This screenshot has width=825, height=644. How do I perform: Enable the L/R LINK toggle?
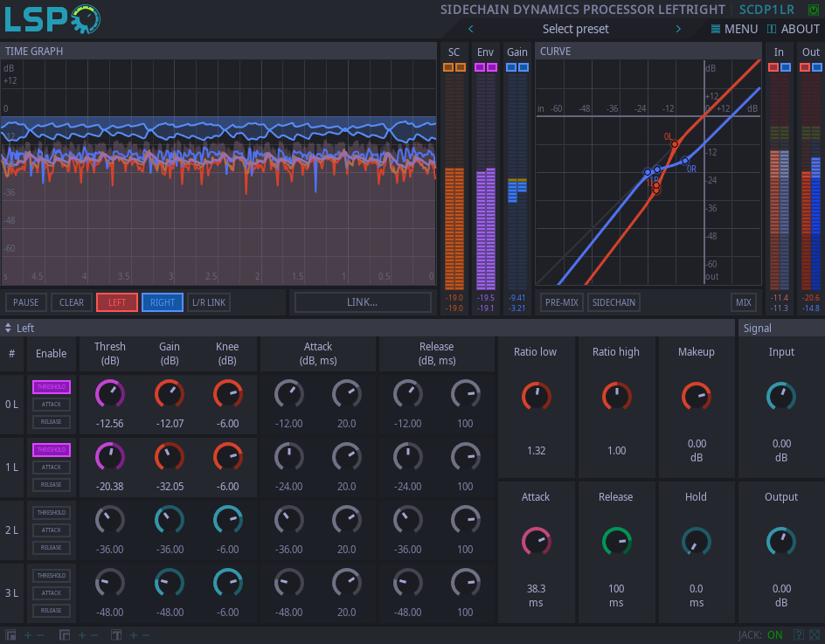pos(209,302)
